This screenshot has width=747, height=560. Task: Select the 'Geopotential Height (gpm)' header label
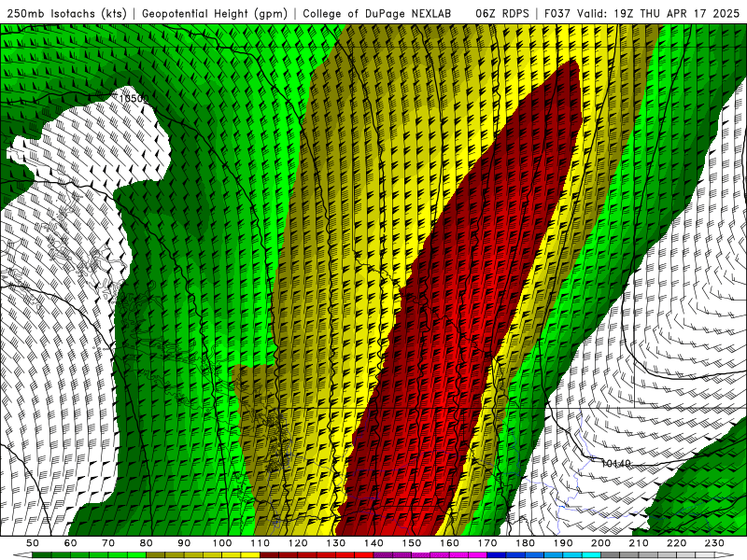click(215, 14)
